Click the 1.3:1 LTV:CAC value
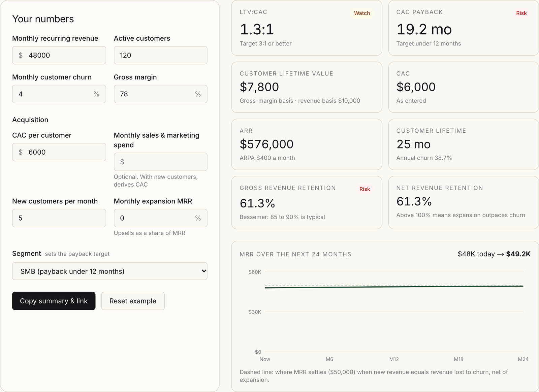The width and height of the screenshot is (539, 392). [257, 29]
